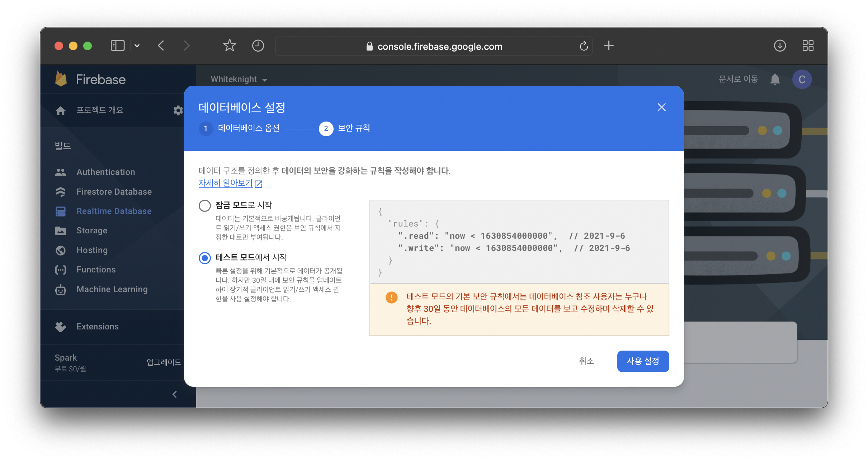Open Firestore Database in sidebar
868x461 pixels.
click(114, 192)
